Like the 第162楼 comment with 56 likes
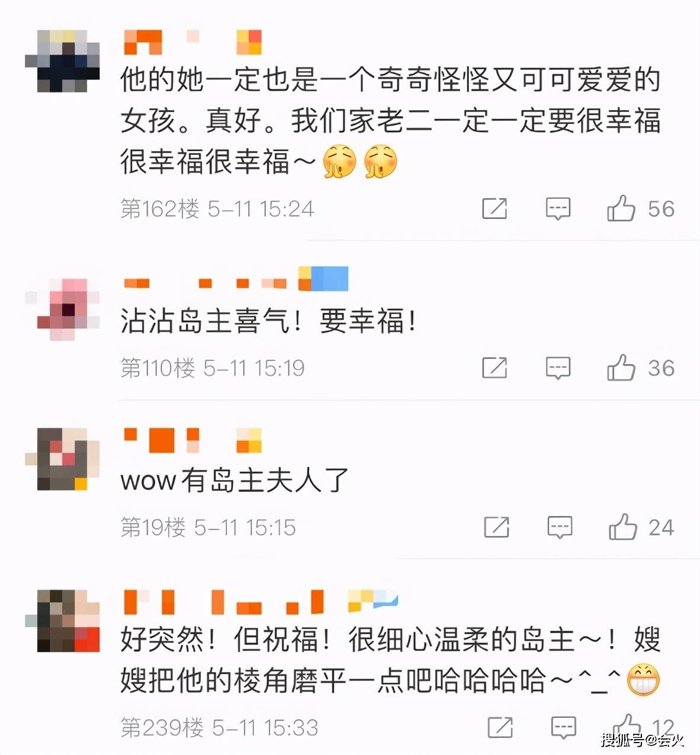 click(621, 209)
